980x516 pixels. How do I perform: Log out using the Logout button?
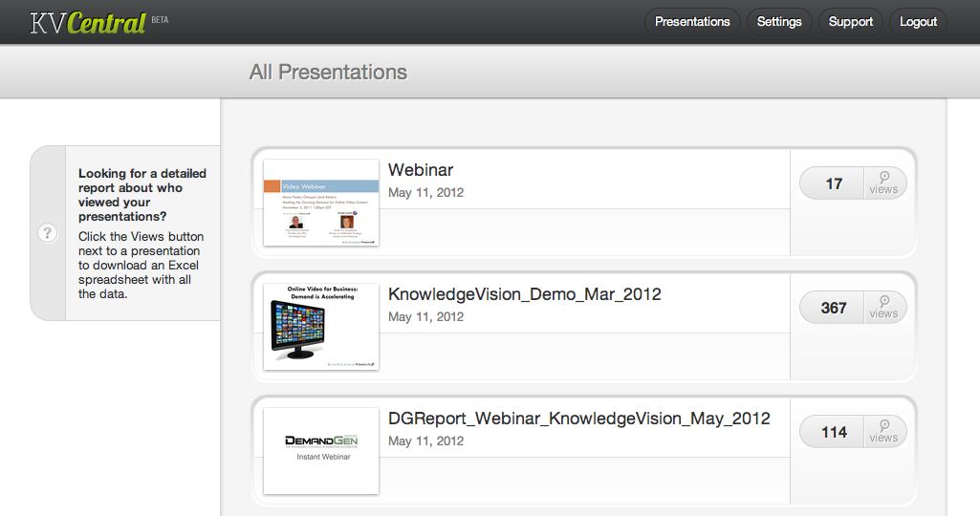pos(918,22)
